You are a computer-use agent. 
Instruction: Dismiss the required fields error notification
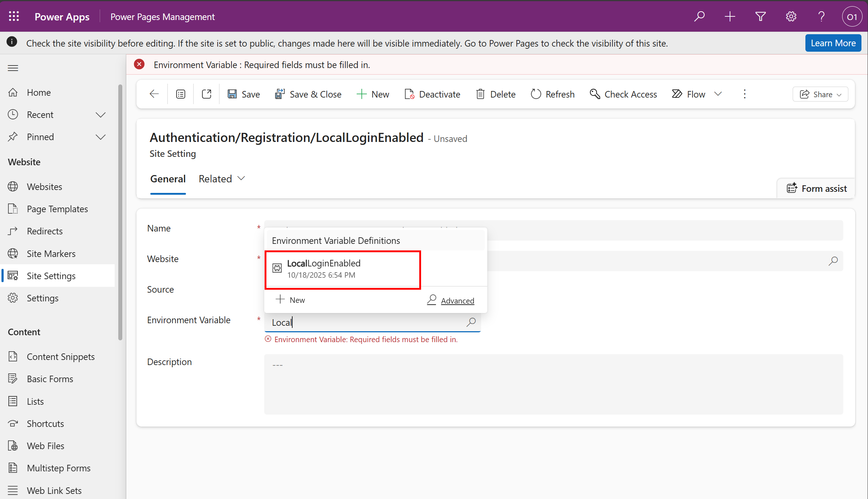pos(139,64)
